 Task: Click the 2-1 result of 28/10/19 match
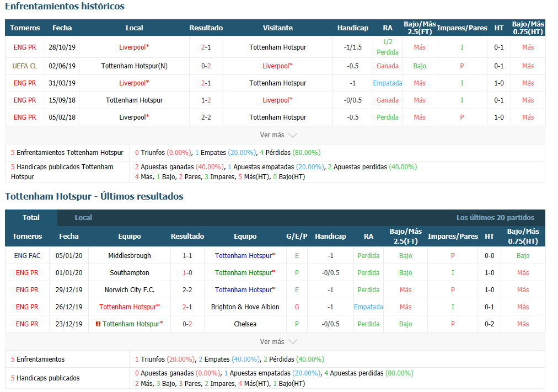(x=206, y=47)
